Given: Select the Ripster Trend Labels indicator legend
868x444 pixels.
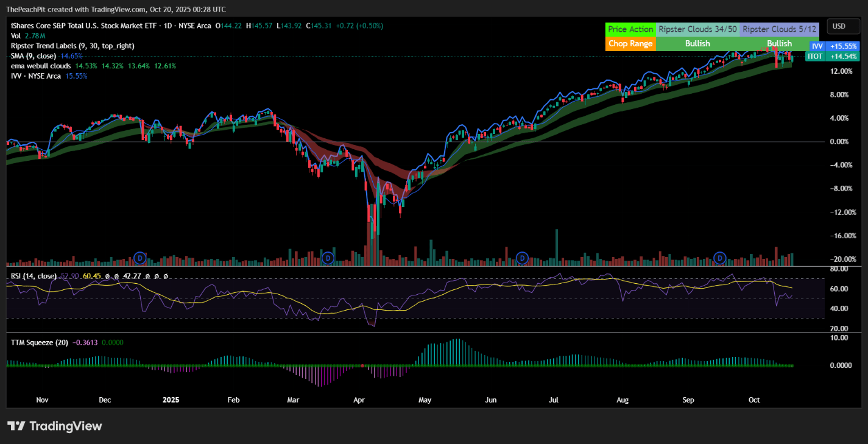Looking at the screenshot, I should 72,46.
